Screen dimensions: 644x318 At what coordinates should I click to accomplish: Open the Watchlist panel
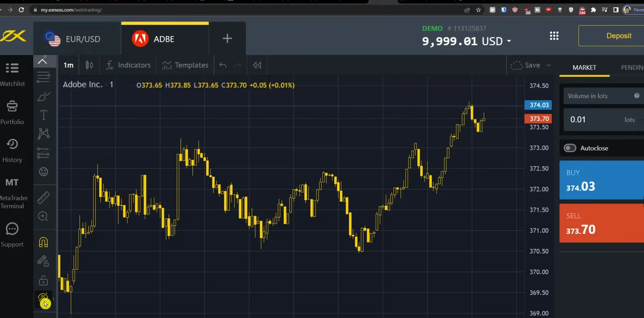point(12,74)
